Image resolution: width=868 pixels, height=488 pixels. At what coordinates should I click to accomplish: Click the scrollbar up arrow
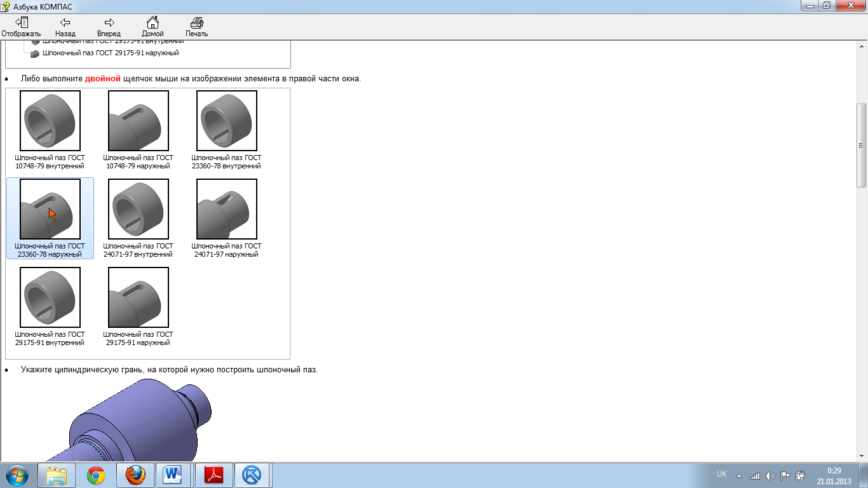tap(862, 46)
